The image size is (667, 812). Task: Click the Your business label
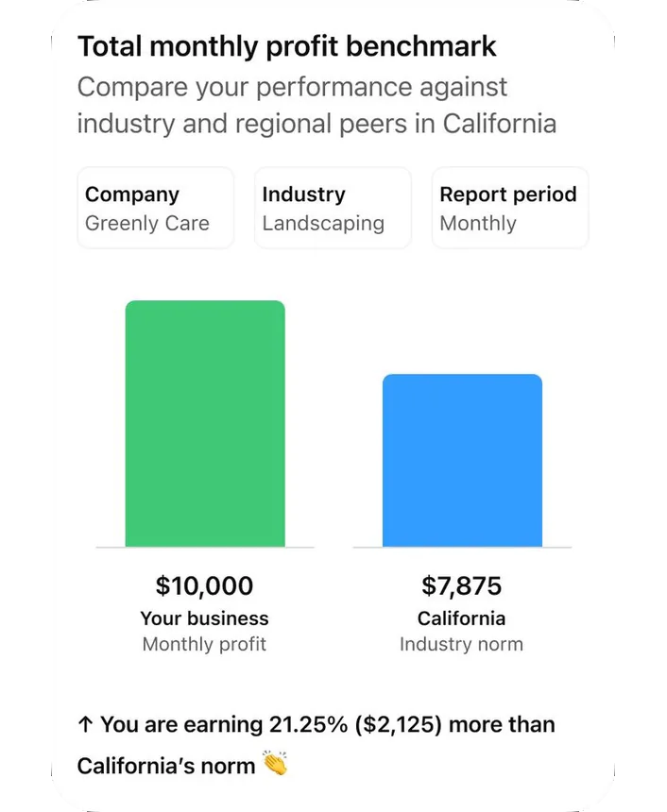click(204, 618)
